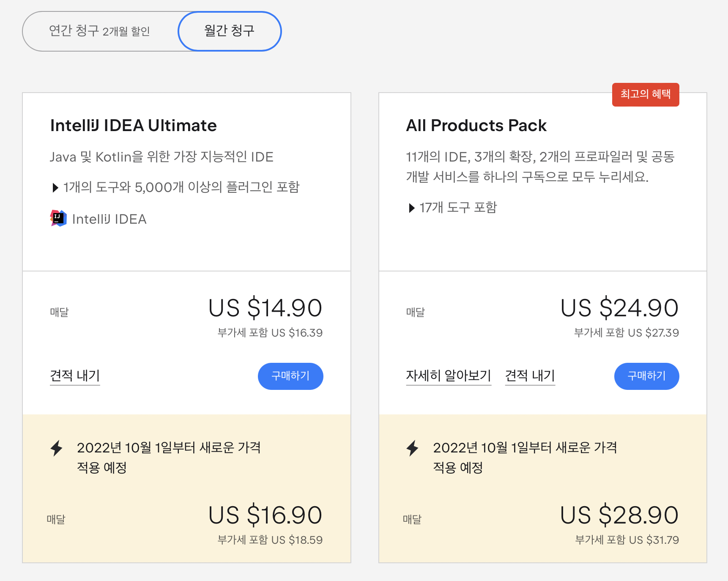Open 견적 내기 link in IntelliJ card

coord(75,375)
